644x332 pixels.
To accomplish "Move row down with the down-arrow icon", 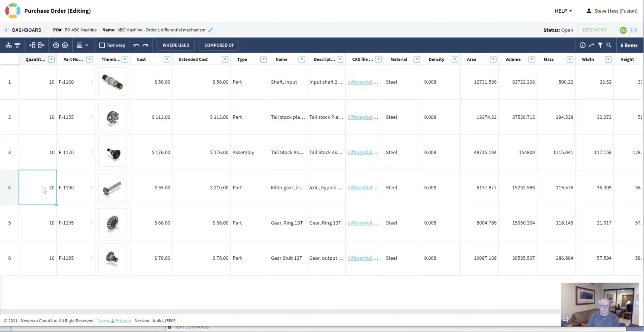I will click(x=65, y=45).
